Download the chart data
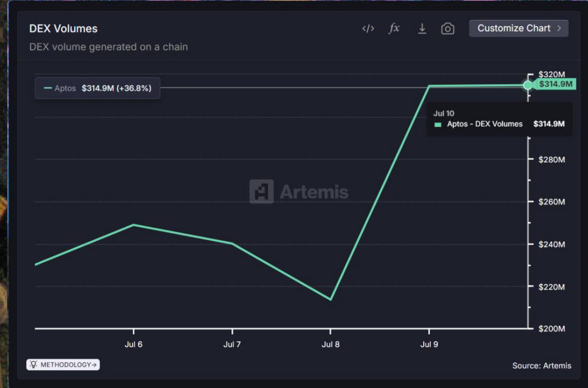The width and height of the screenshot is (588, 388). pos(422,28)
